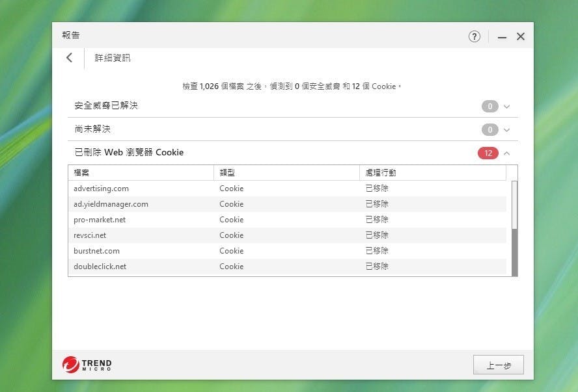The image size is (578, 392).
Task: Close the report window
Action: tap(521, 36)
